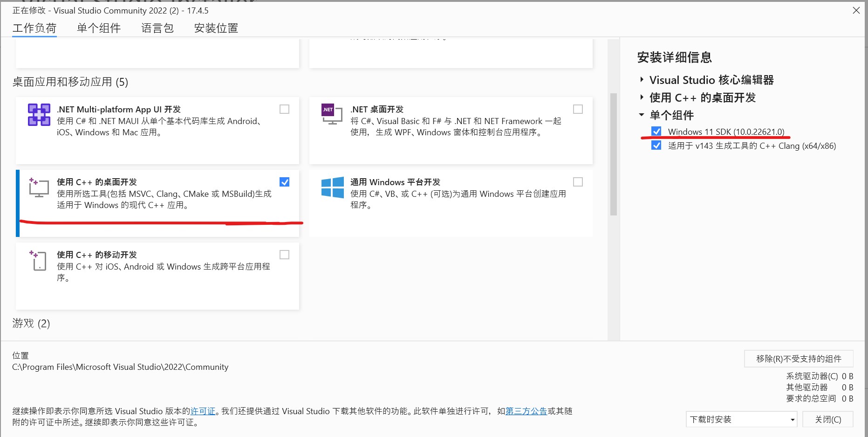Select the .NET 桌面开发 card title
Screen dimensions: 868x437
click(x=377, y=109)
